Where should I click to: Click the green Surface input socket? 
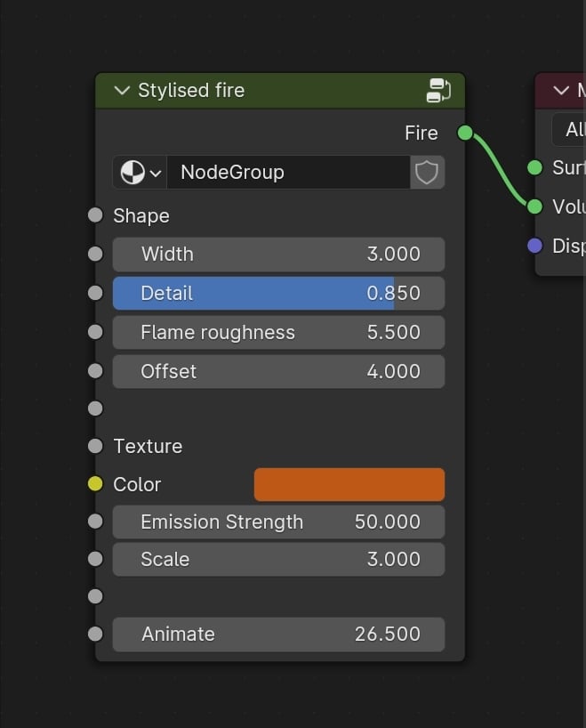(534, 167)
